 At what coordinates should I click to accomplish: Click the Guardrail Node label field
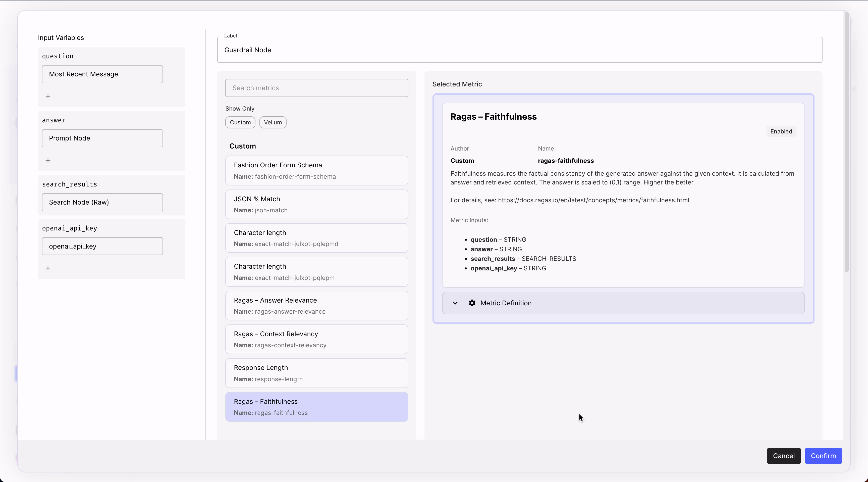point(519,50)
